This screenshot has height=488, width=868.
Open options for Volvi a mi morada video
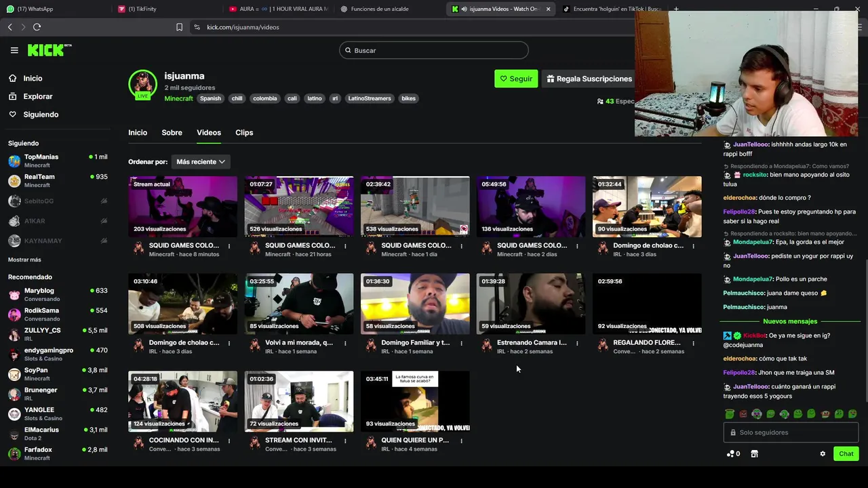345,344
